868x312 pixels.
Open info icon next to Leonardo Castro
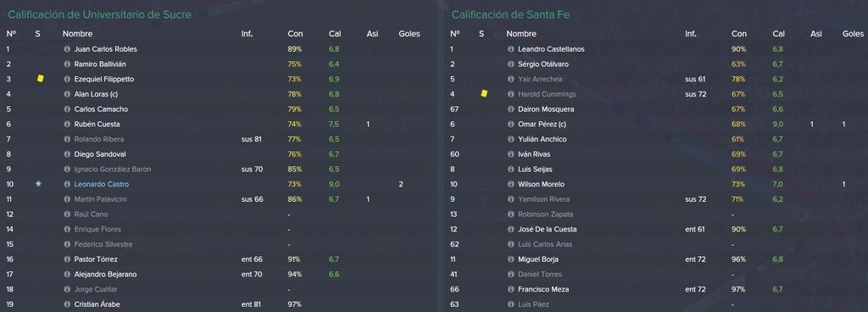67,184
